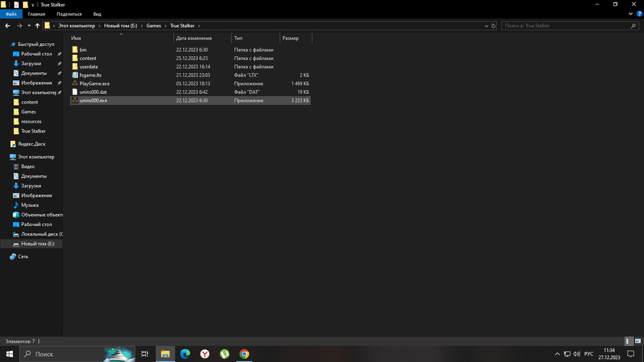Open resources folder in quick access
This screenshot has width=644, height=362.
[31, 121]
